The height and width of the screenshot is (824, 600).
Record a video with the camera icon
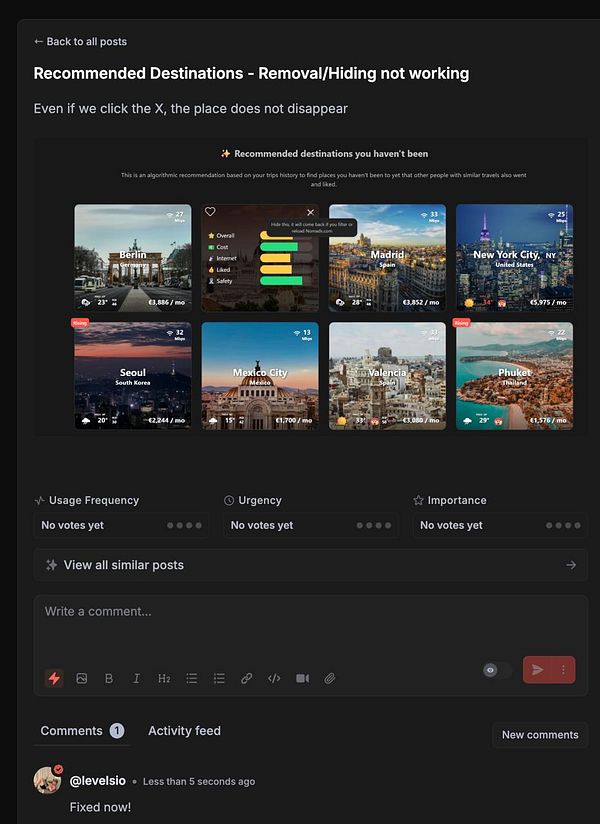pos(303,678)
